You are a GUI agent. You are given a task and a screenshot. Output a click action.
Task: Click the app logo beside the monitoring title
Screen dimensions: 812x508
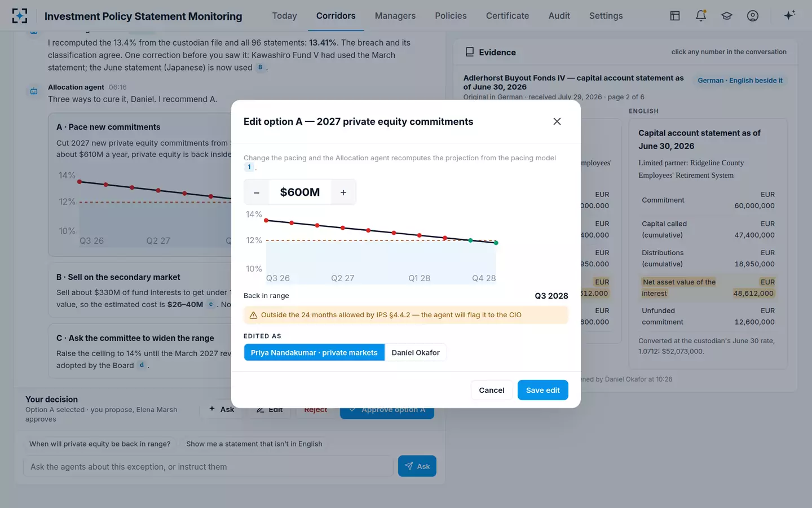(x=20, y=16)
